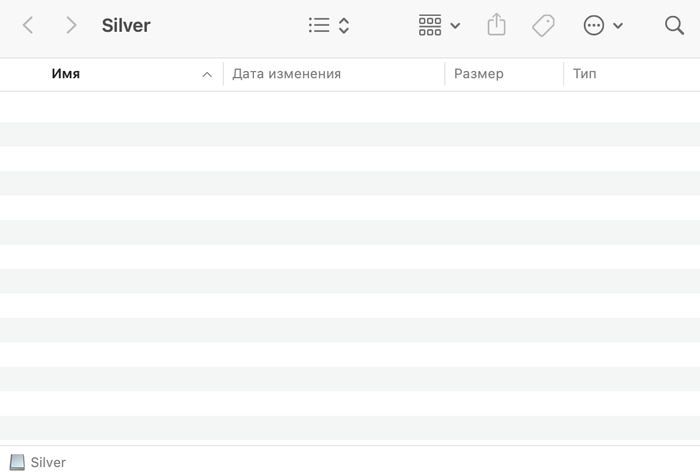The height and width of the screenshot is (472, 700).
Task: Open search with the magnifying glass
Action: (674, 26)
